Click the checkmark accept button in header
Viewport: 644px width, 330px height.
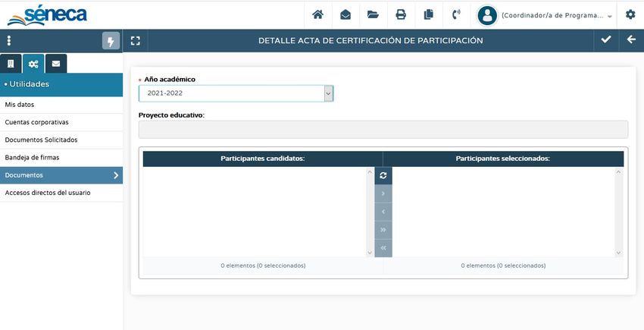(x=605, y=40)
